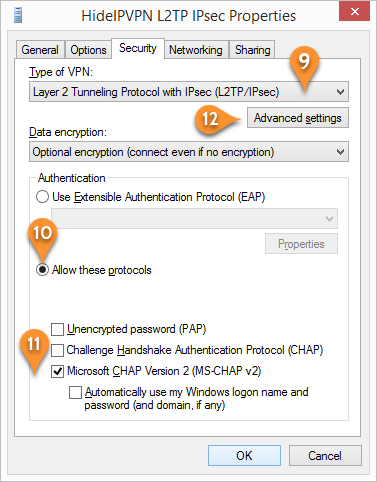Viewport: 377px width, 482px height.
Task: Open the Options tab
Action: (x=88, y=50)
